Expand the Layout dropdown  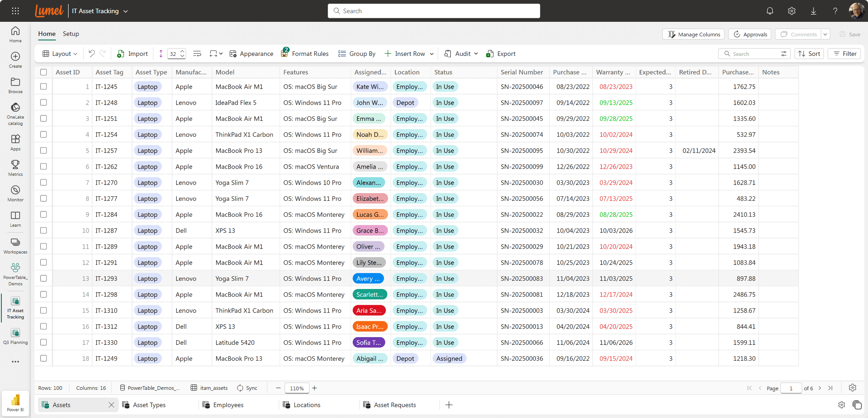pyautogui.click(x=60, y=54)
